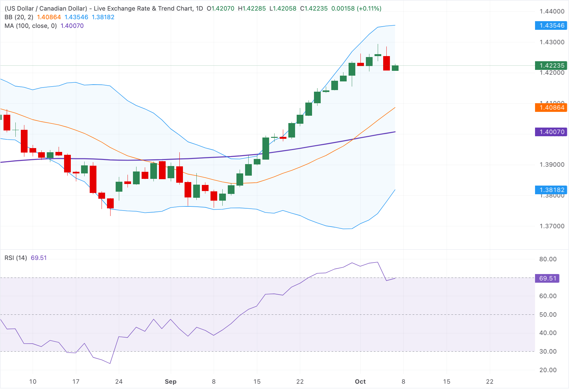569x392 pixels.
Task: Click the green 1.42235 current price label
Action: pos(551,65)
